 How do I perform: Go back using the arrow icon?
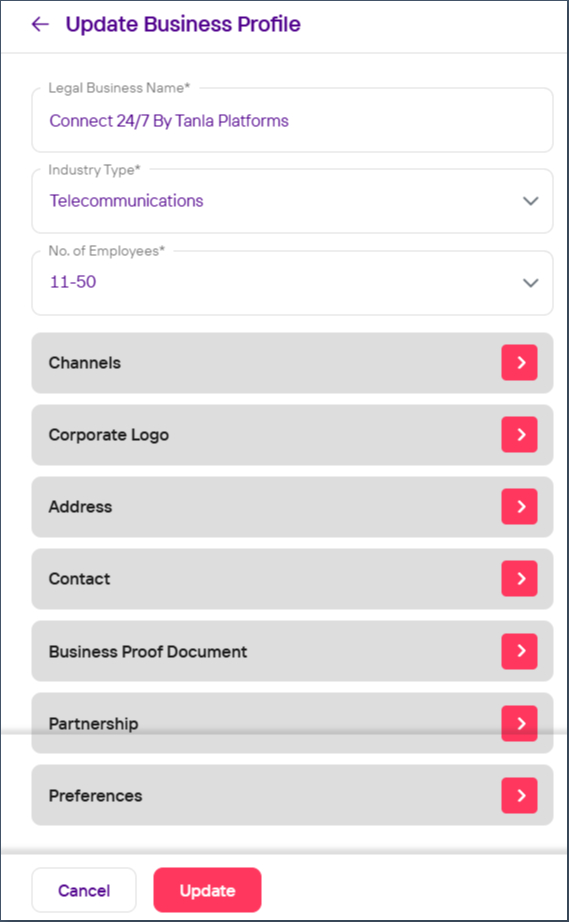coord(40,24)
